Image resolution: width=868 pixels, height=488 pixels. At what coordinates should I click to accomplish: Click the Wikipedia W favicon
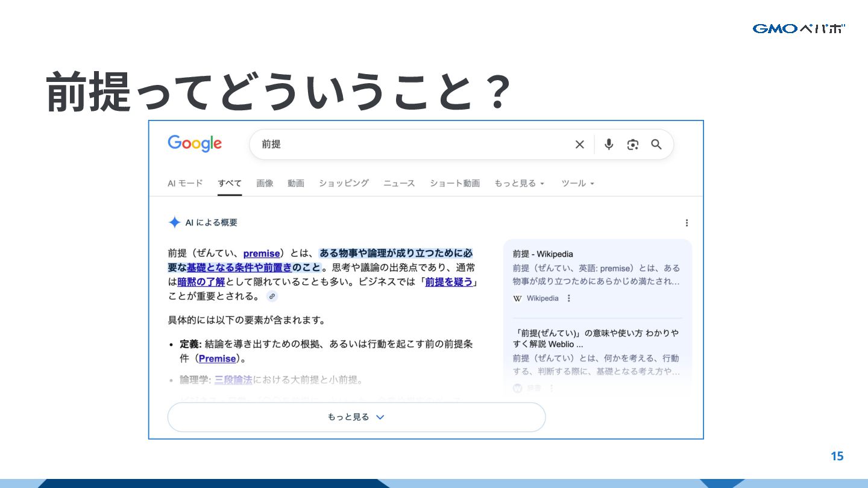pos(517,298)
